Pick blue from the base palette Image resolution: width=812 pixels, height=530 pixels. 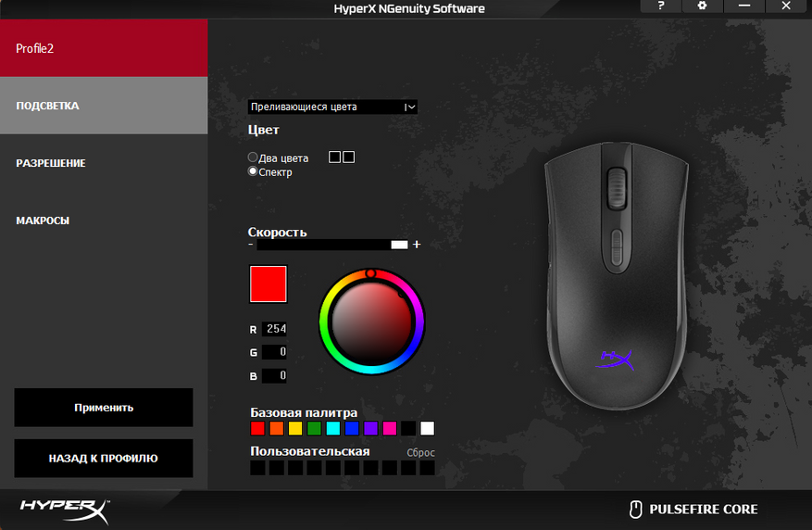(352, 428)
